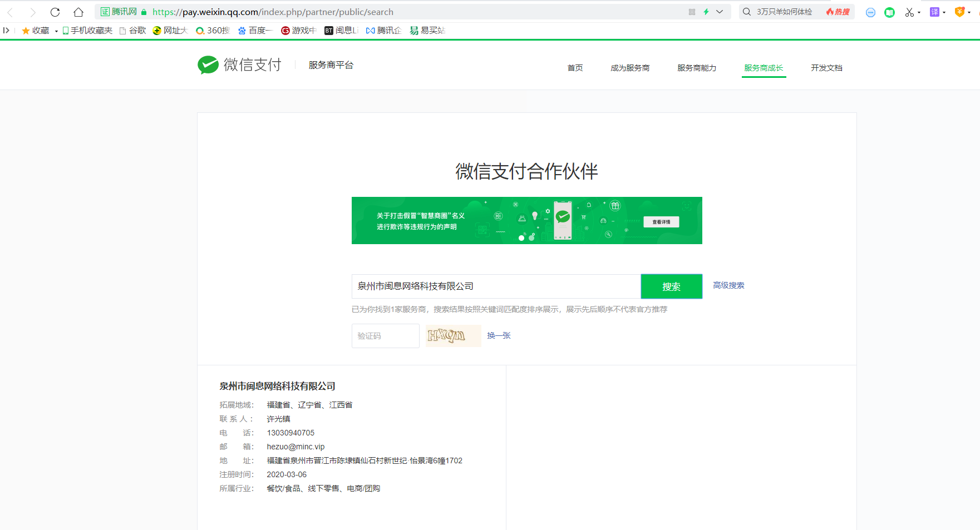Click the WeChat Pay logo

click(239, 65)
